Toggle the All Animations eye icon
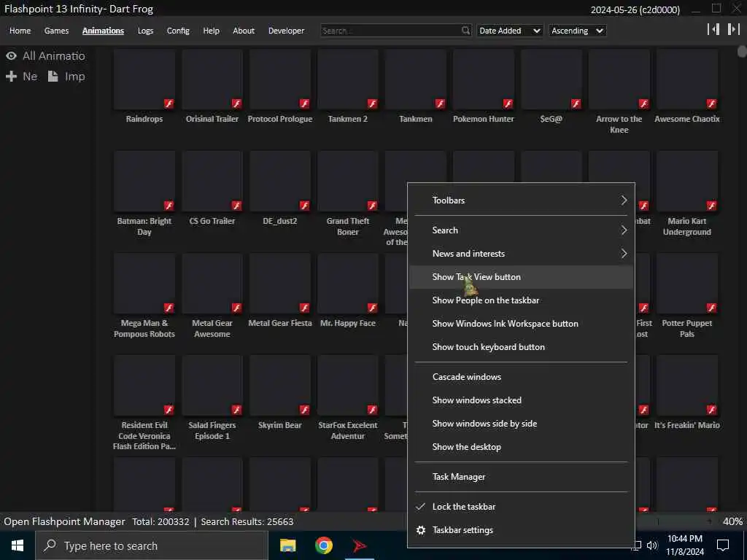 coord(12,55)
